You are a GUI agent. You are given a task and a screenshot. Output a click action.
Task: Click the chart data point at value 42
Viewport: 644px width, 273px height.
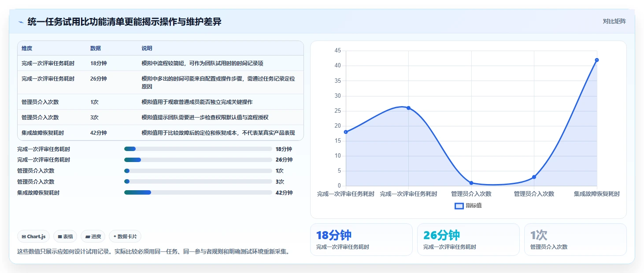click(x=597, y=60)
